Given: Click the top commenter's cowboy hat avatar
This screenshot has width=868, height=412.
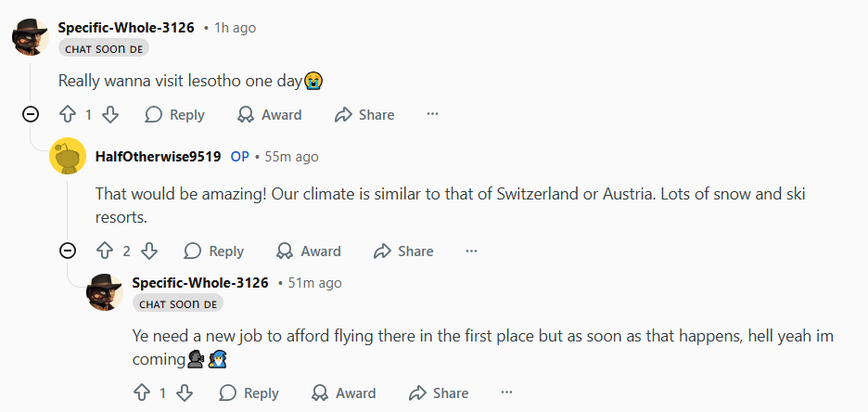Looking at the screenshot, I should pyautogui.click(x=30, y=37).
